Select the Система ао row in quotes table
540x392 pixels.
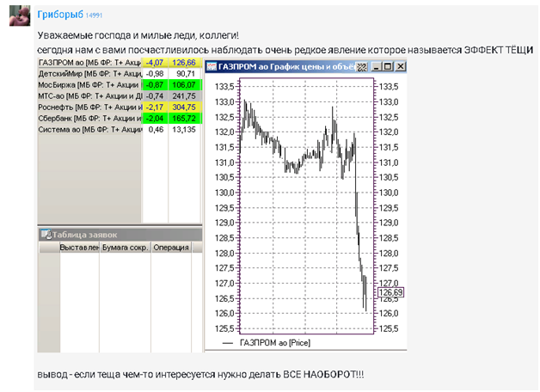[x=120, y=130]
